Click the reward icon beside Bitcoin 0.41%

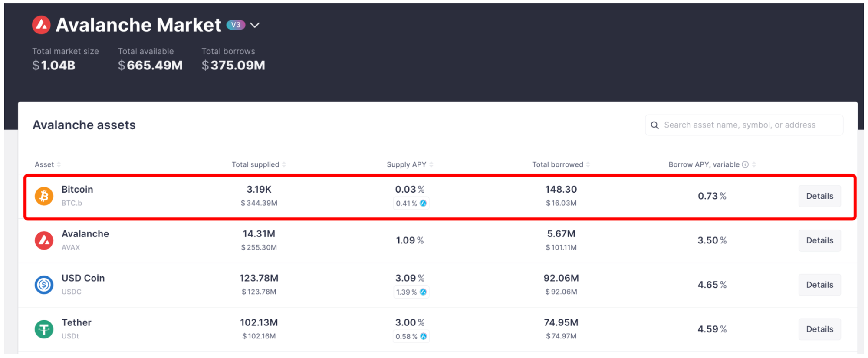coord(423,203)
